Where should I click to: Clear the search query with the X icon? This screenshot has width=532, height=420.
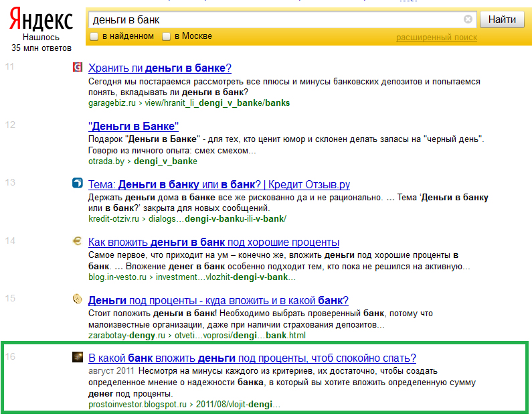coord(468,19)
